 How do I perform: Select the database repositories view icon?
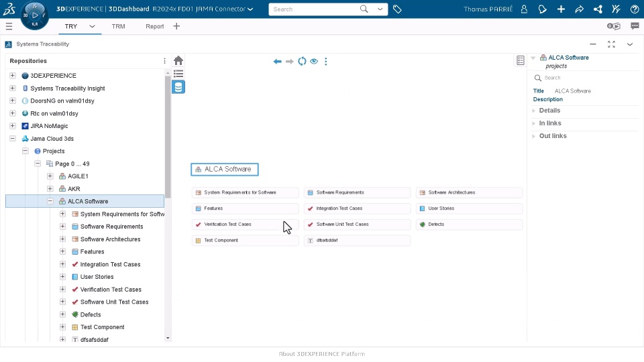click(x=178, y=87)
